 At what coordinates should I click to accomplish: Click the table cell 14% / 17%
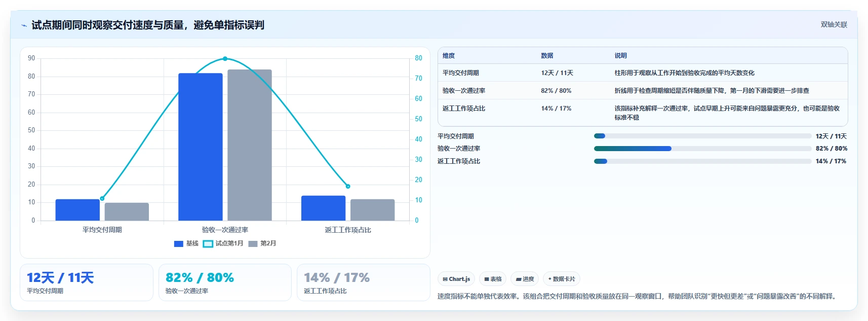coord(556,109)
